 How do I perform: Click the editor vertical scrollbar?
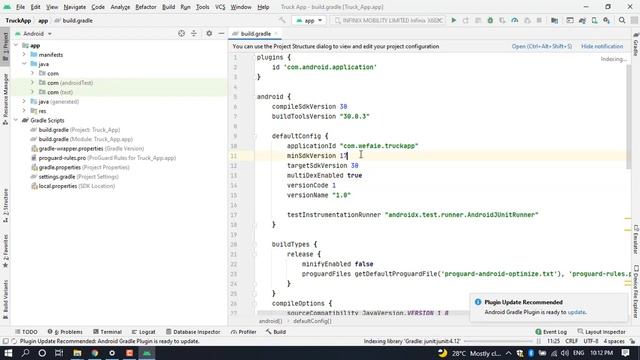(629, 116)
